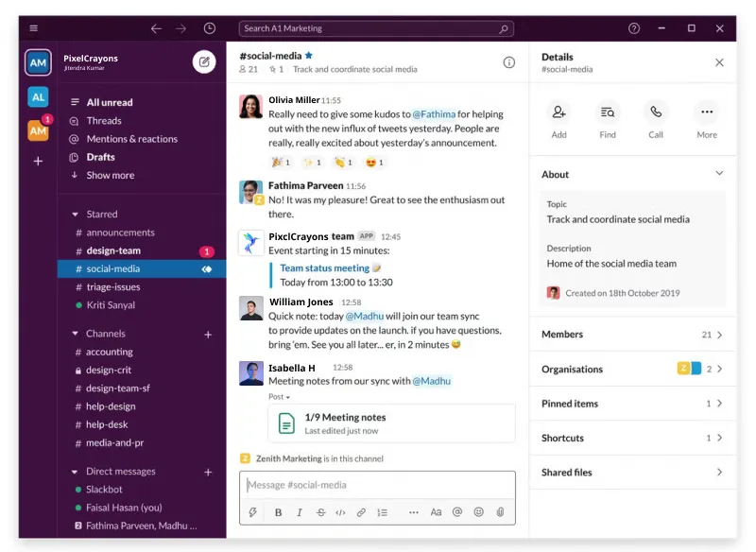The height and width of the screenshot is (552, 756).
Task: Start new direct message with plus
Action: pos(208,472)
